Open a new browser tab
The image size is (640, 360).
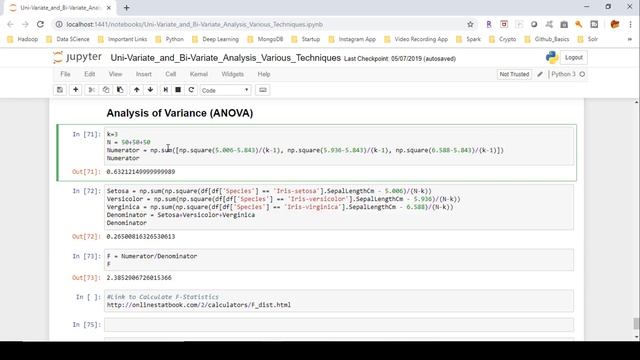[x=127, y=8]
